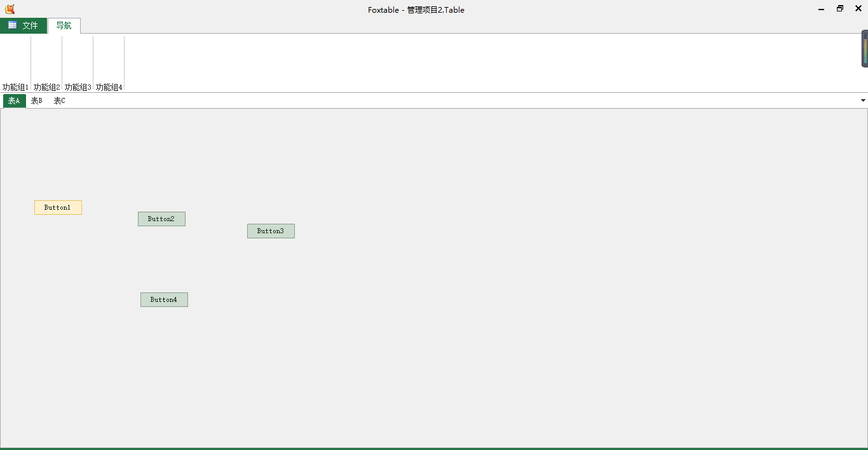Restore down the Foxtable window
Image resolution: width=868 pixels, height=450 pixels.
tap(840, 9)
